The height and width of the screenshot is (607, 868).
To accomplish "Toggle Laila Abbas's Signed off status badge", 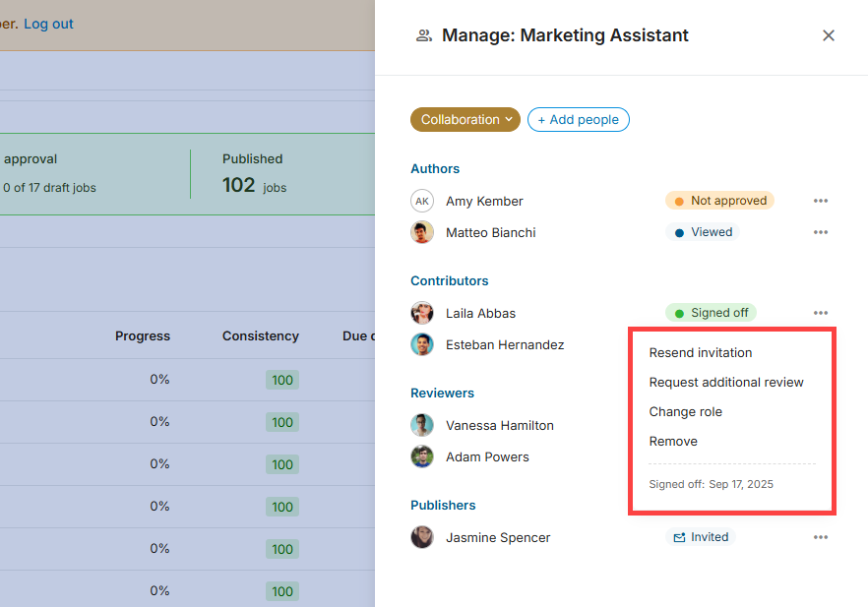I will [711, 312].
